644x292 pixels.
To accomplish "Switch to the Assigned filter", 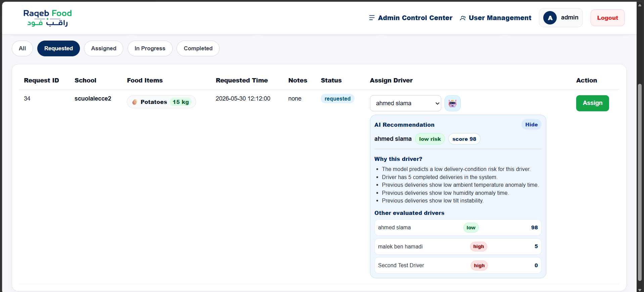I will [103, 48].
